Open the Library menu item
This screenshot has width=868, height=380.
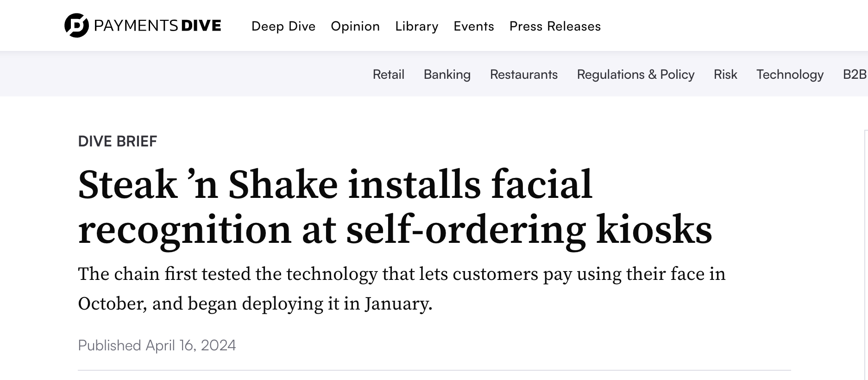(x=417, y=26)
